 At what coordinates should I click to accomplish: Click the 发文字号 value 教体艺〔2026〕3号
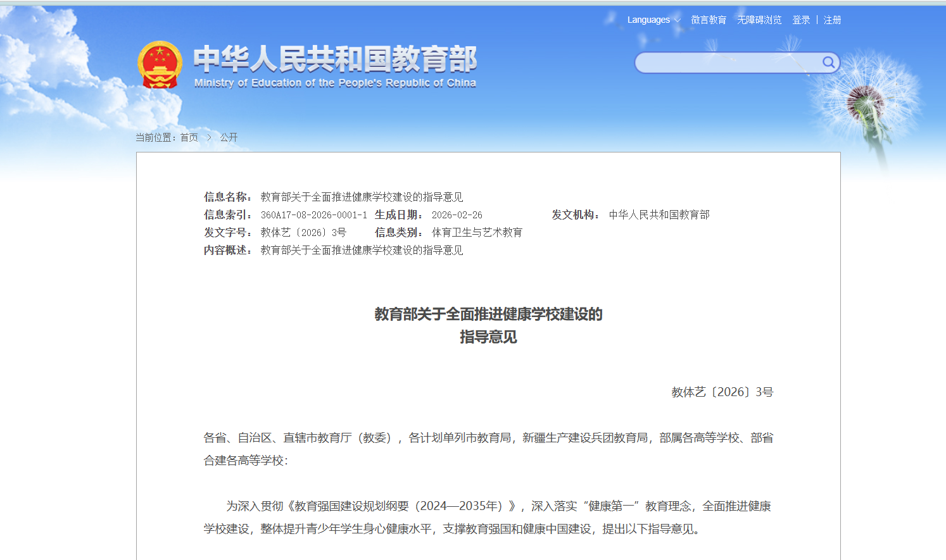coord(303,233)
